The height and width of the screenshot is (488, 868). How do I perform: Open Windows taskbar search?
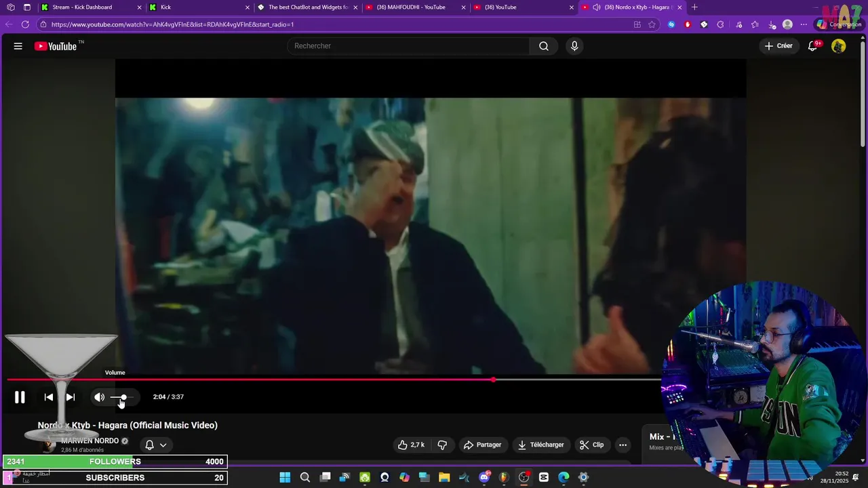305,477
